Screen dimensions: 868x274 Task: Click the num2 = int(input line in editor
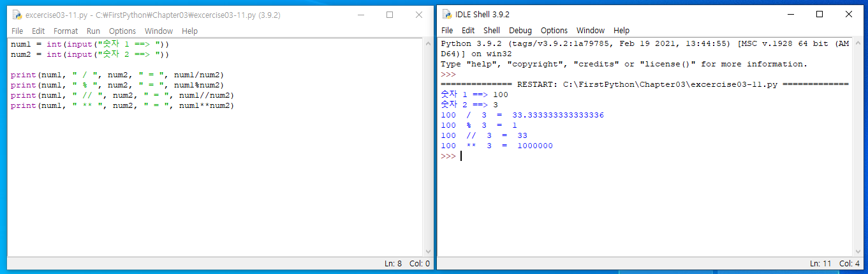coord(90,54)
